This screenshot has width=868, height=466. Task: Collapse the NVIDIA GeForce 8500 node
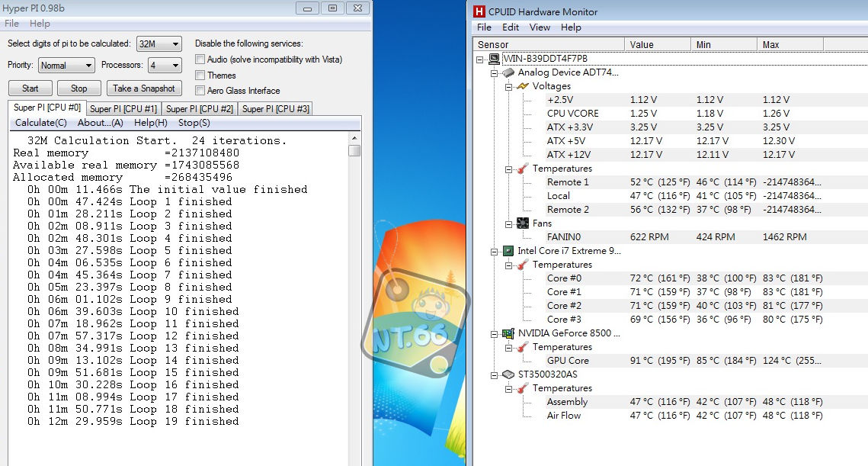(x=495, y=333)
